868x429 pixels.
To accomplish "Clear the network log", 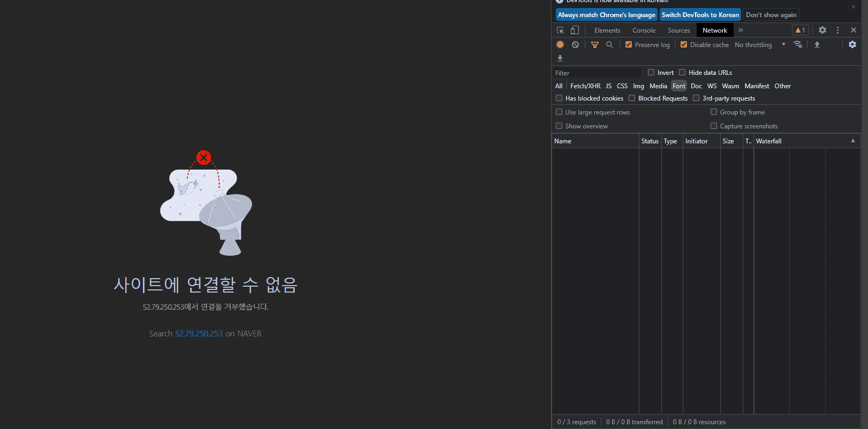I will pyautogui.click(x=575, y=45).
